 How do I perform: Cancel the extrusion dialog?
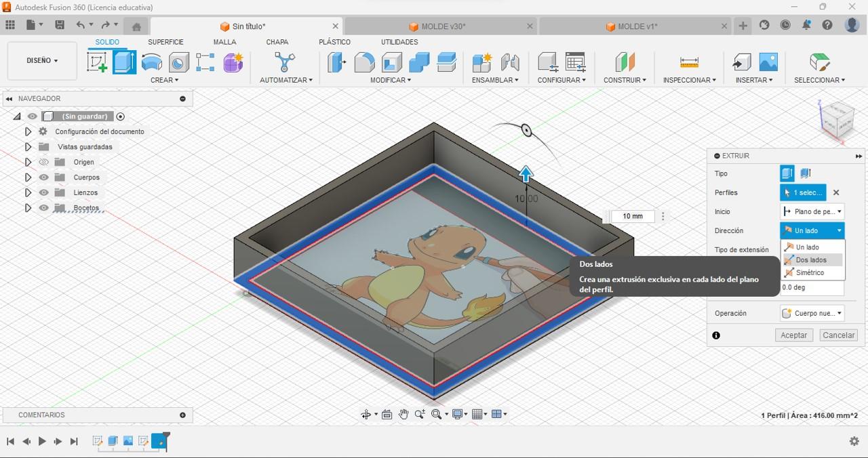point(838,335)
